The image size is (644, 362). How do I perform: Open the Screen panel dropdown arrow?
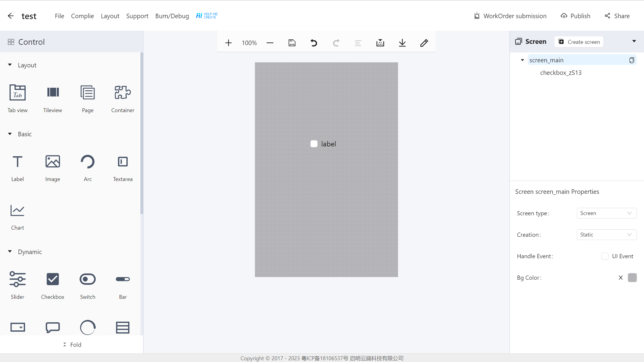coord(634,41)
